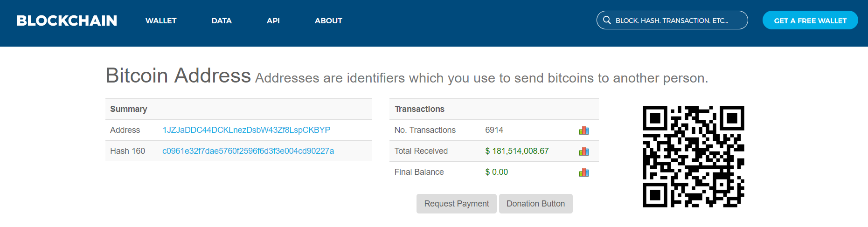Open the Hash 160 c0961e32 link

(x=248, y=151)
